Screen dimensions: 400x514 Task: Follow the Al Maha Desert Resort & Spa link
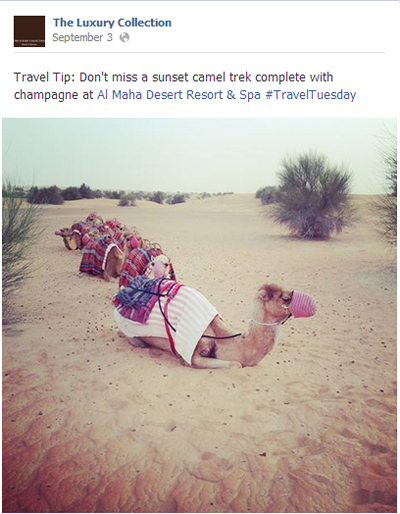tap(178, 95)
